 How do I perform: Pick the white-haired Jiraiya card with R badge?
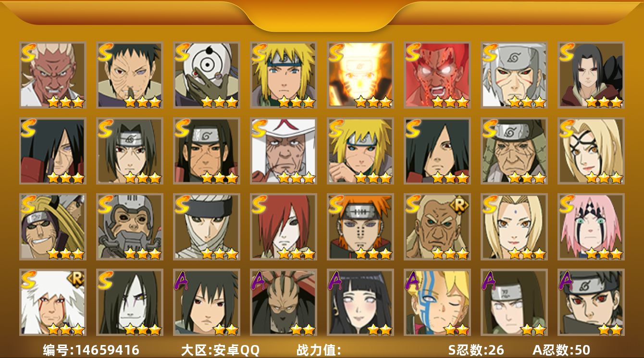53,302
